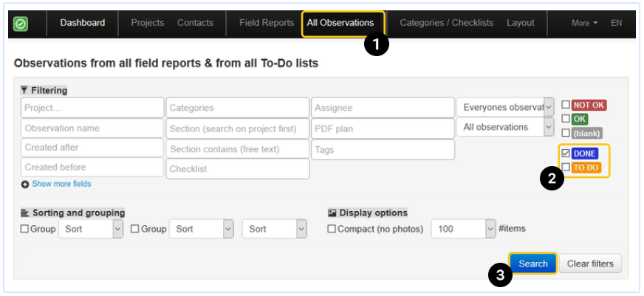
Task: Click the Observation name input field
Action: point(92,128)
